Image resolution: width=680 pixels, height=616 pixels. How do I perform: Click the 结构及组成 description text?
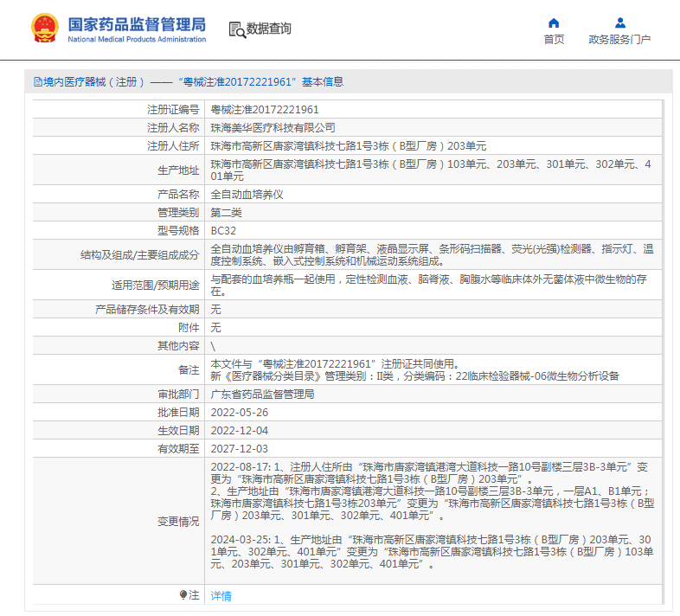coord(432,254)
